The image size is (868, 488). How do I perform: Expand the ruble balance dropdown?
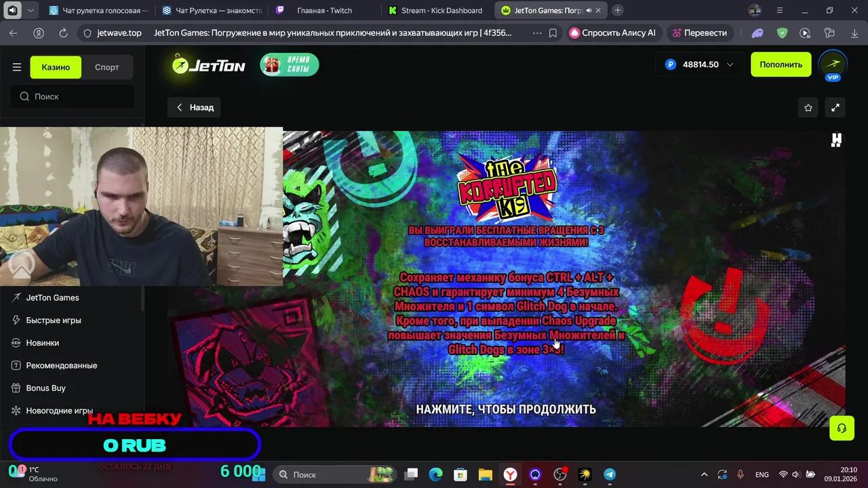pos(699,64)
